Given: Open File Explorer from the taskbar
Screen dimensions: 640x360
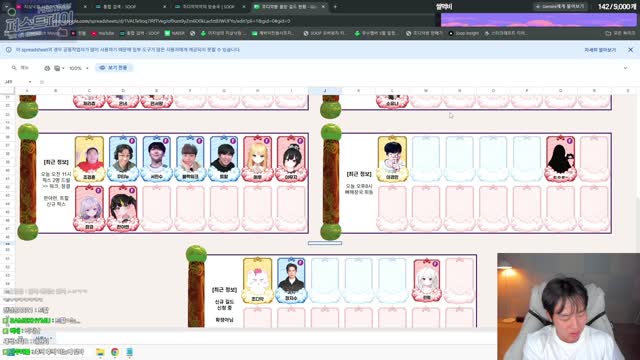Looking at the screenshot, I should (x=100, y=352).
